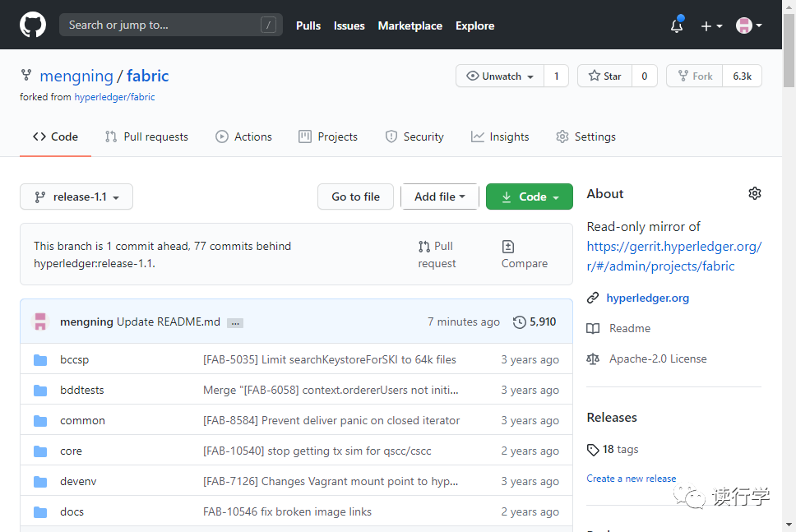Open the fabric repository name link
The height and width of the screenshot is (532, 796).
(147, 76)
